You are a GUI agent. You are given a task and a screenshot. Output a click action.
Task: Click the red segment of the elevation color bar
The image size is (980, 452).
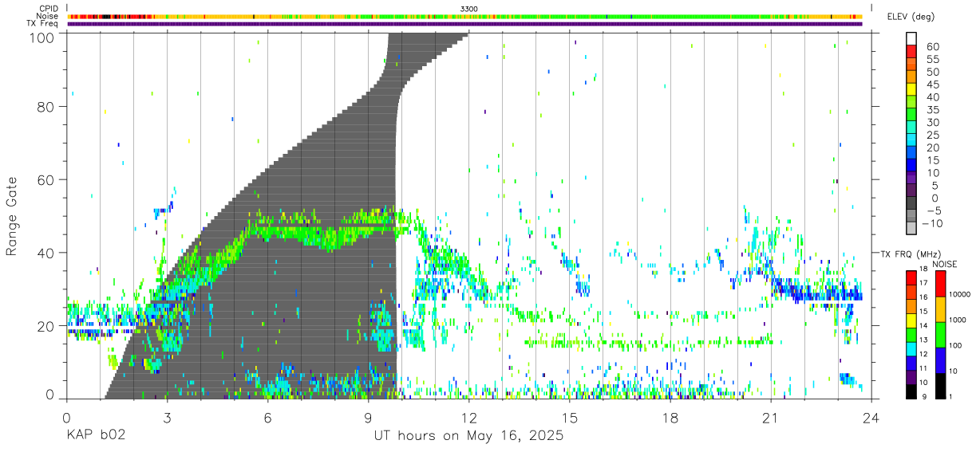[911, 52]
